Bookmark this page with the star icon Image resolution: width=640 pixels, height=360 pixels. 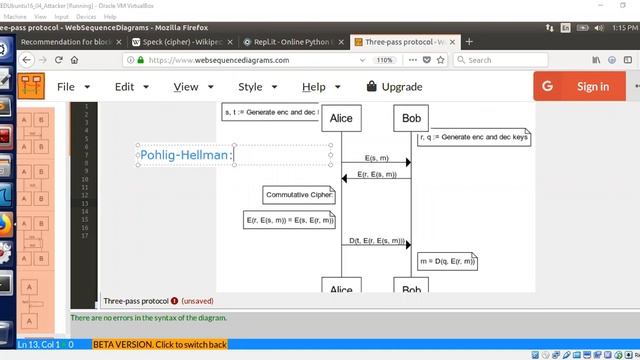tap(440, 60)
